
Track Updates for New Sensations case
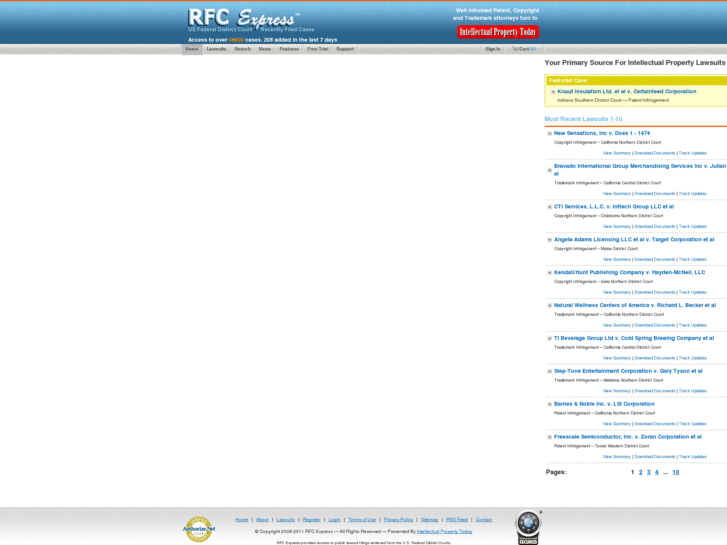(693, 153)
